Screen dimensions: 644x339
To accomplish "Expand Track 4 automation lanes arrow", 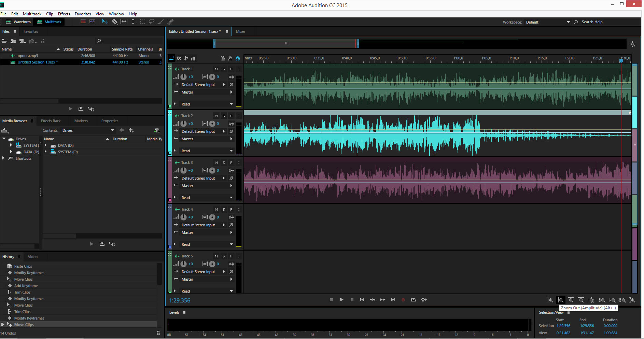I will pyautogui.click(x=175, y=244).
